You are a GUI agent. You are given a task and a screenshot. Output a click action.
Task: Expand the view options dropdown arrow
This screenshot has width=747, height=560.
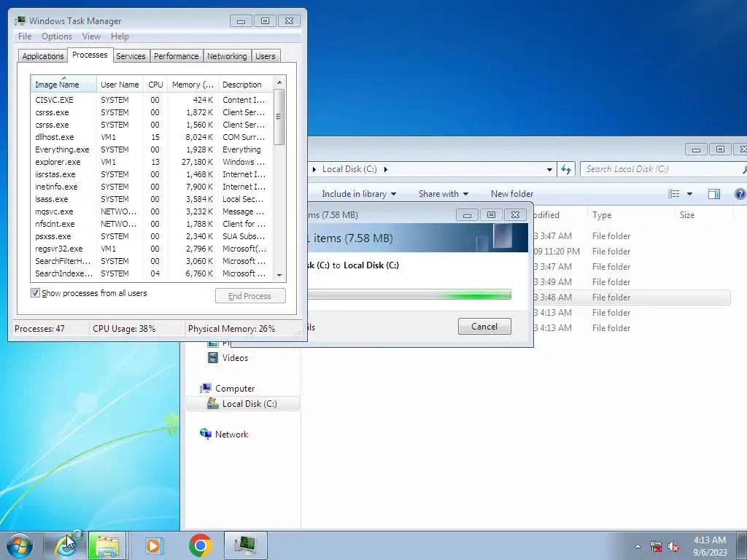[x=689, y=194]
